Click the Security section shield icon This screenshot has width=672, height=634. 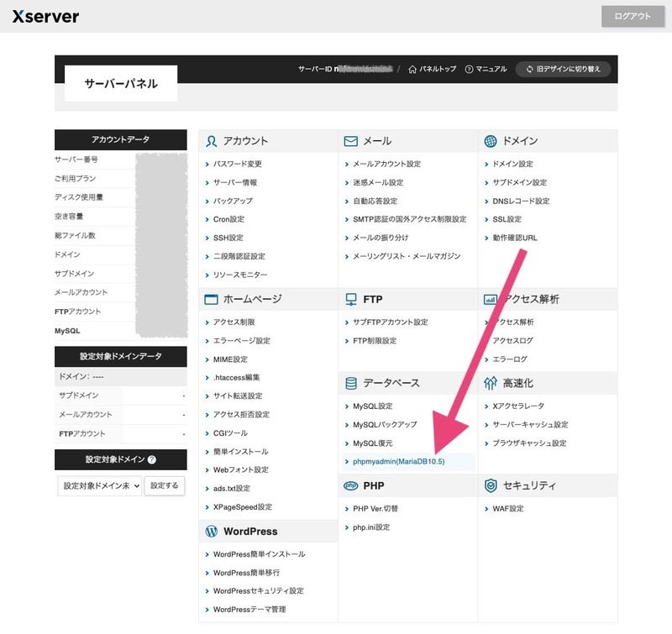pyautogui.click(x=491, y=486)
